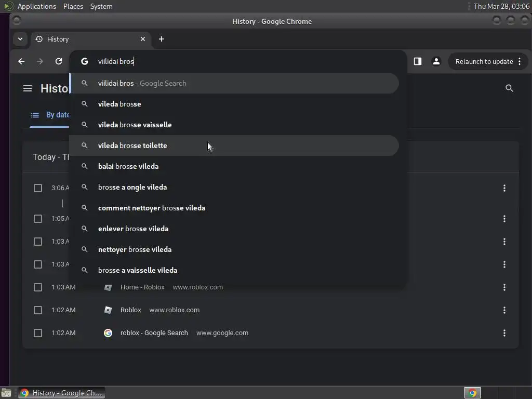Pick 'brosse a ongle vileda' suggestion
Screen dimensions: 532x399
tap(234, 187)
